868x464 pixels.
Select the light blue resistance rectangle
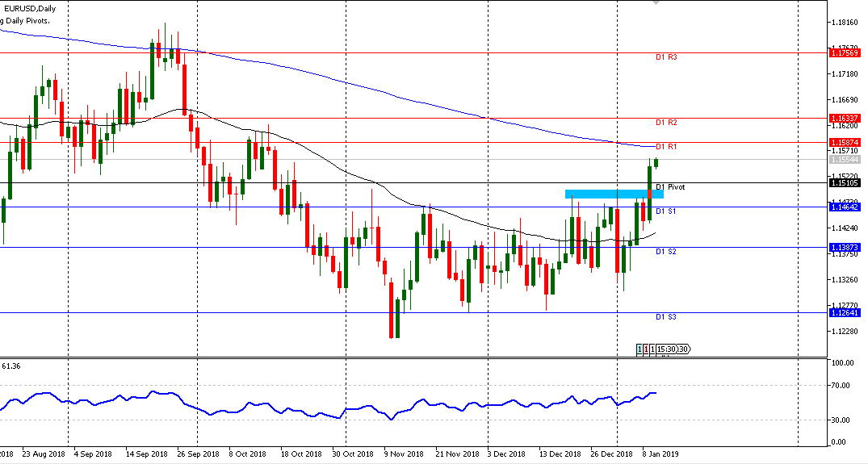pos(614,194)
